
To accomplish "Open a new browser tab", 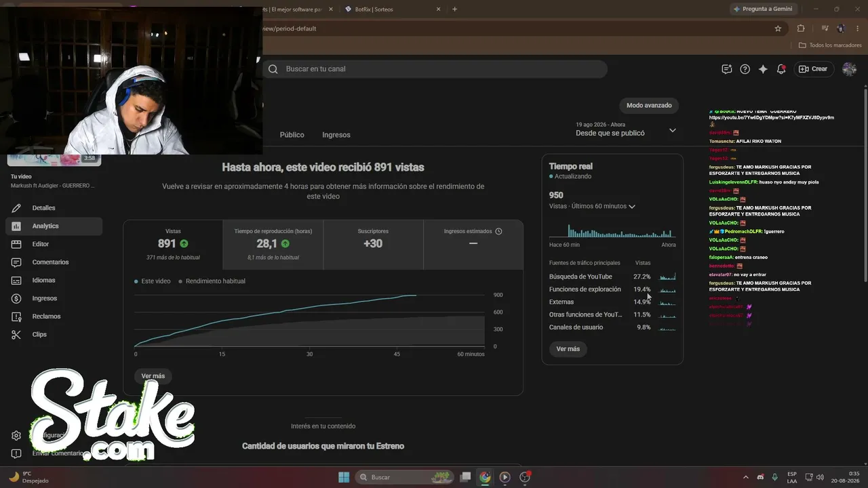I will (455, 9).
